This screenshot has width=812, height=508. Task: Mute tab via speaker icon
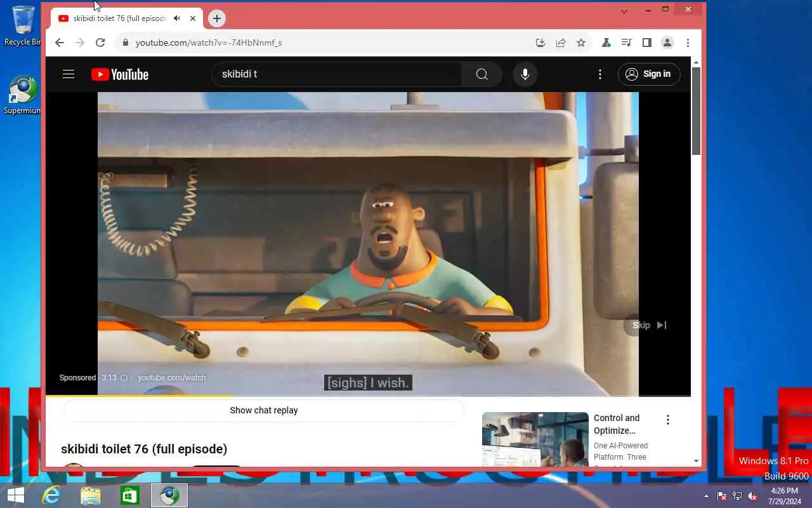[x=177, y=18]
